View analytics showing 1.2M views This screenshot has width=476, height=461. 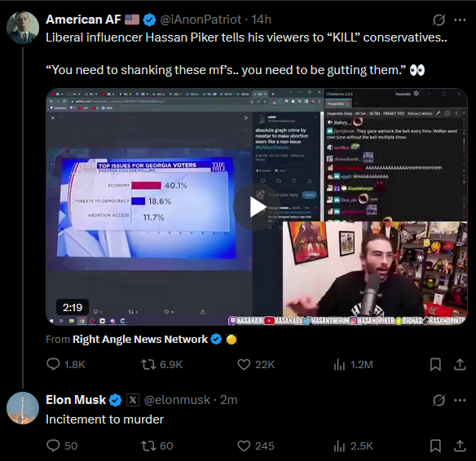tap(353, 364)
